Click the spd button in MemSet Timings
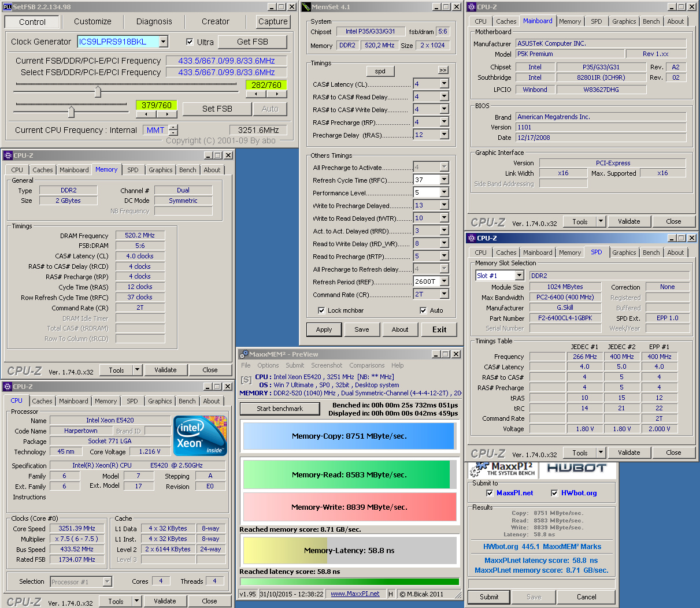Image resolution: width=700 pixels, height=608 pixels. click(380, 71)
